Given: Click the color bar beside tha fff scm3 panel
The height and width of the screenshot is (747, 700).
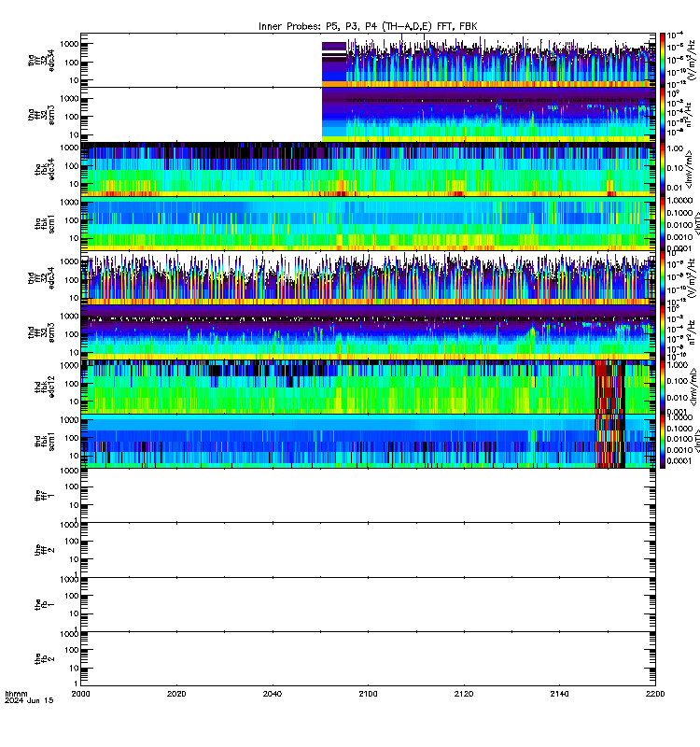Looking at the screenshot, I should tap(663, 115).
